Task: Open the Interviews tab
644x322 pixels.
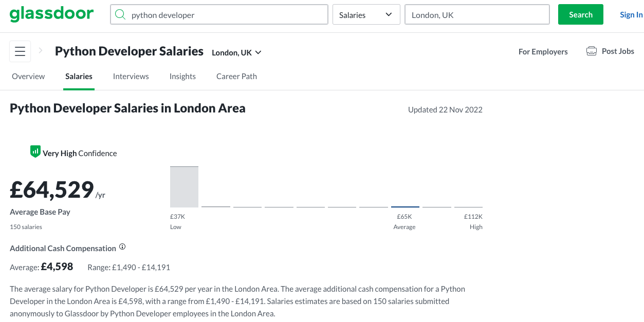Action: click(x=131, y=76)
